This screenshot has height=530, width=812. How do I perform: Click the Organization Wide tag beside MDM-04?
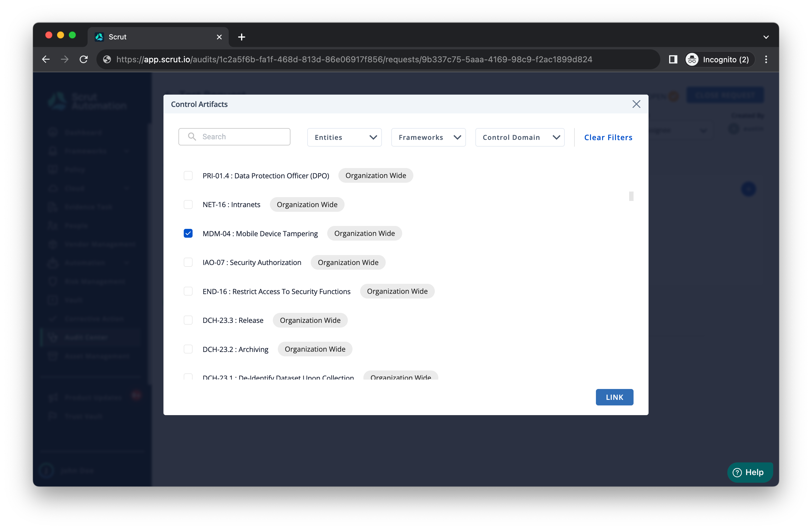point(364,233)
